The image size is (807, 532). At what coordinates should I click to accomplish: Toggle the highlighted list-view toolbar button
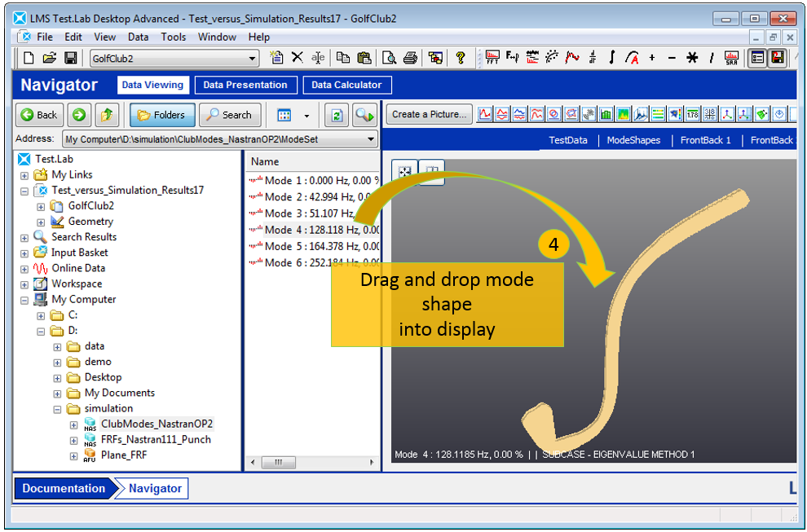(756, 58)
